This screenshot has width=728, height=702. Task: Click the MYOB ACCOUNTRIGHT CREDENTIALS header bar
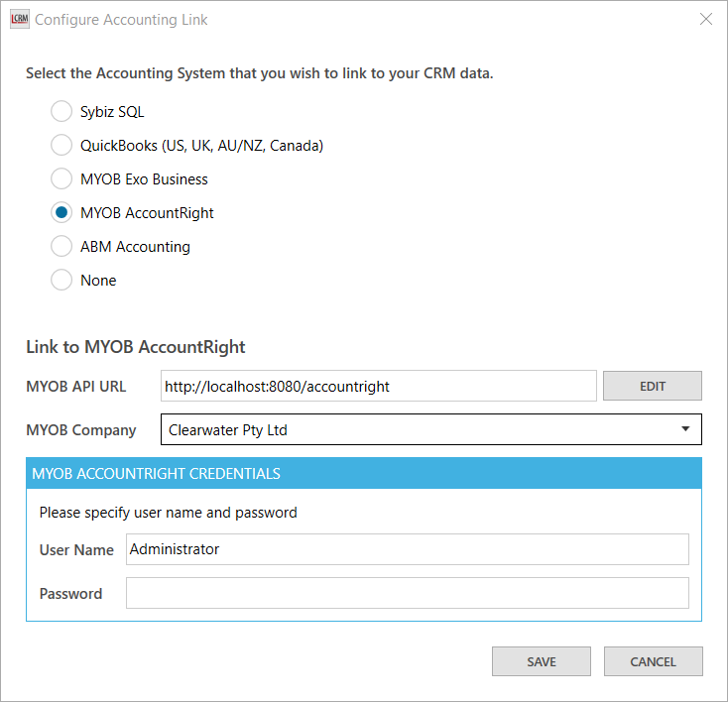coord(364,474)
